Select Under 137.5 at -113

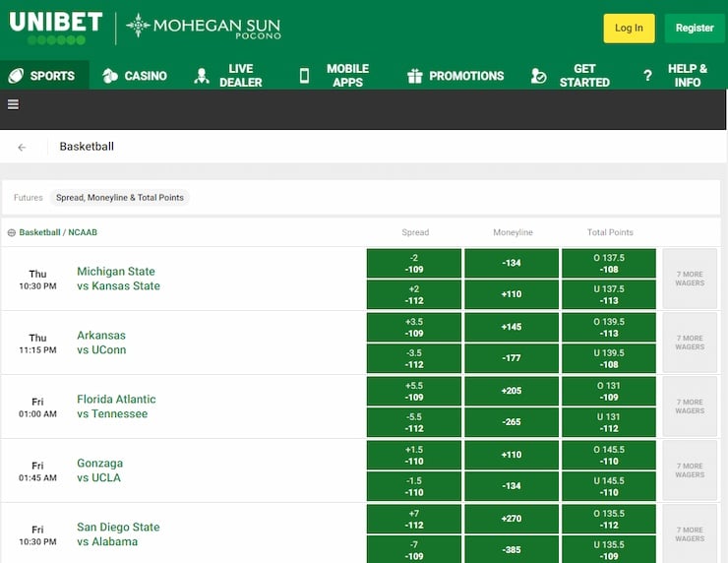tap(609, 294)
